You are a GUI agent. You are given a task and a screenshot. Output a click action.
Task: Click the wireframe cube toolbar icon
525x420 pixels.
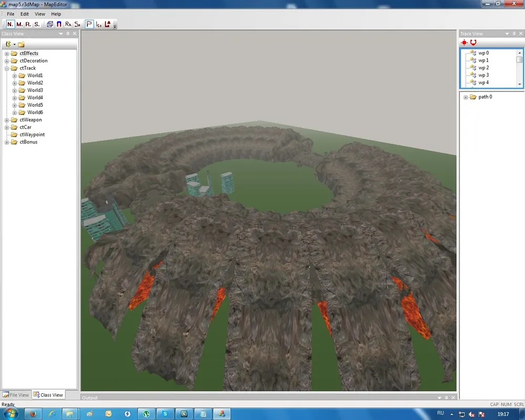[50, 24]
